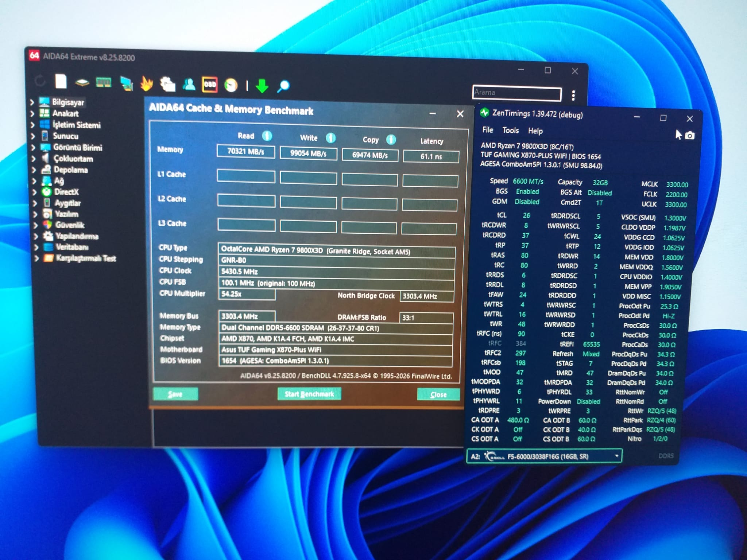Viewport: 747px width, 560px height.
Task: Expand the Sunucu tree node
Action: coord(33,136)
